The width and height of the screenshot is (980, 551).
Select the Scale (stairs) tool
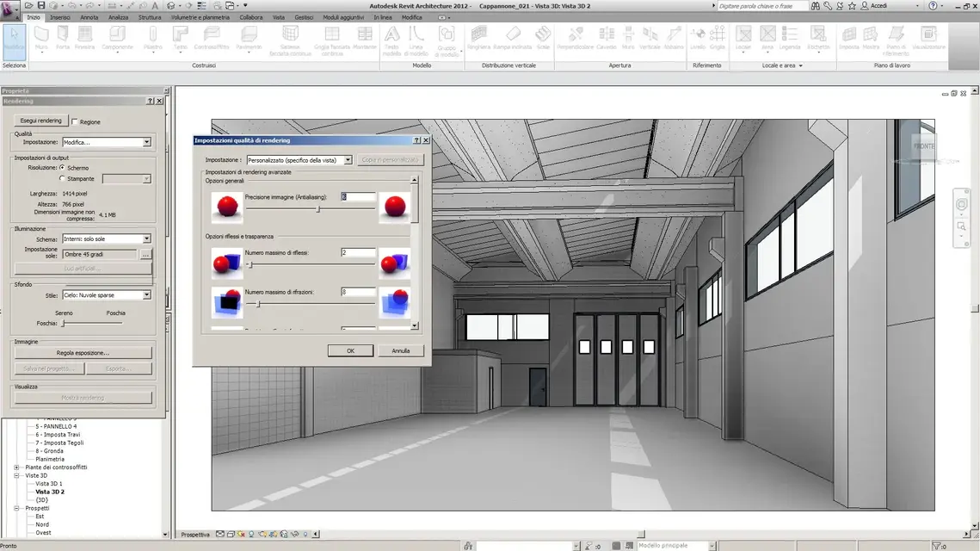click(543, 39)
